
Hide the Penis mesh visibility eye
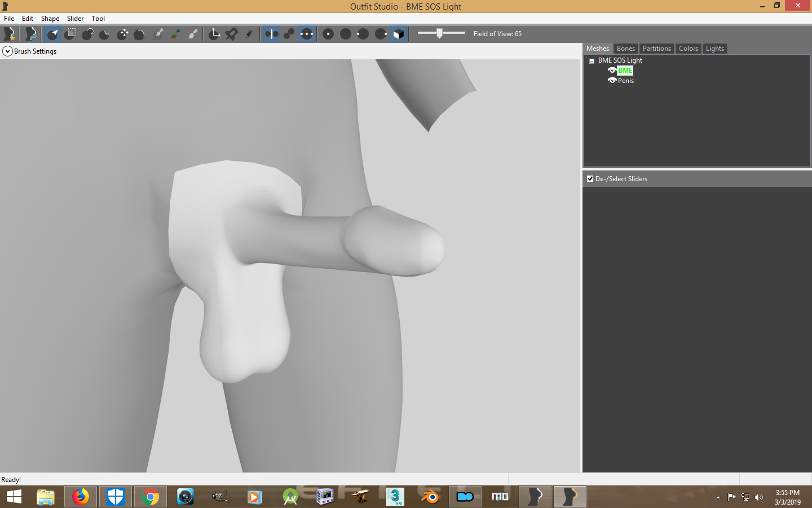click(612, 81)
